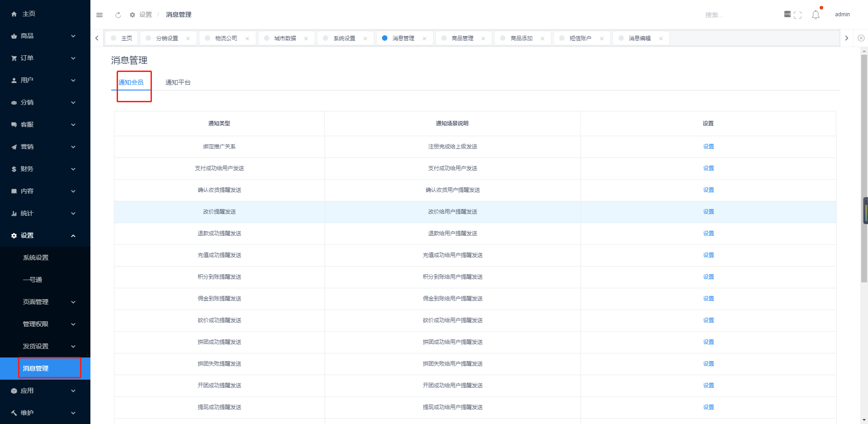868x424 pixels.
Task: Click 设置 link for 支付成功给用户发送
Action: [708, 168]
